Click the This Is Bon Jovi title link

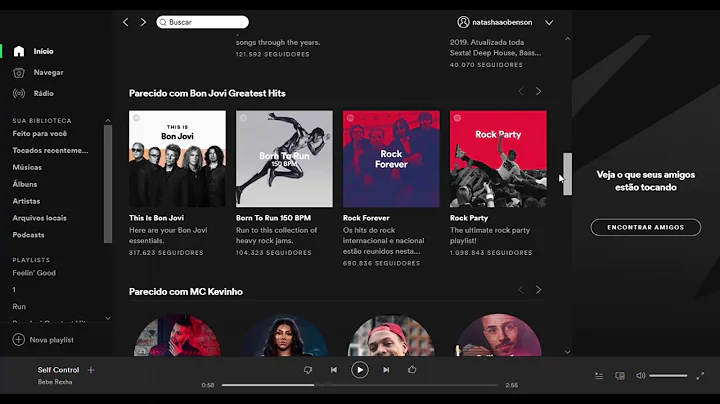[156, 218]
